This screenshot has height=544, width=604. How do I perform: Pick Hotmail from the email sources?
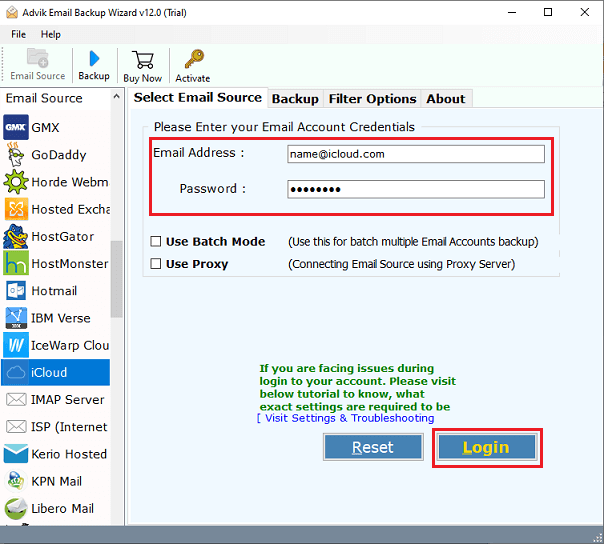tap(54, 291)
